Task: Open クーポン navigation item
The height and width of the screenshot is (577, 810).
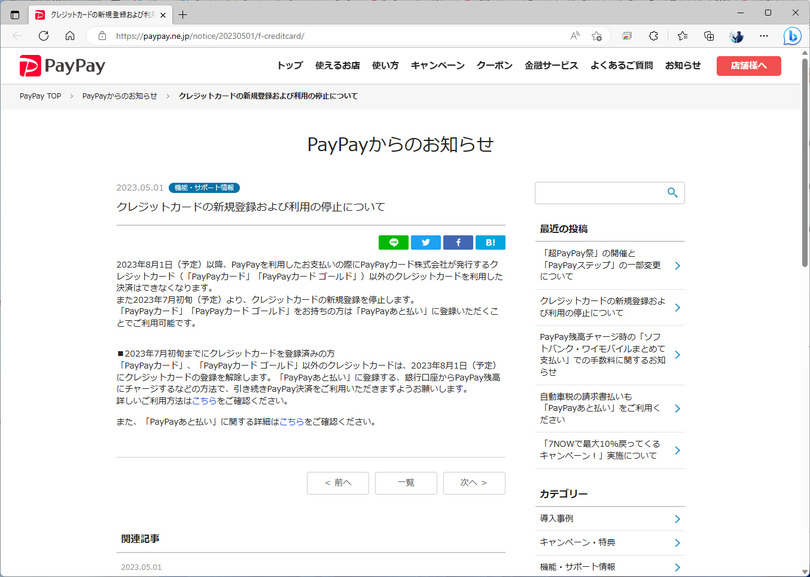Action: pyautogui.click(x=494, y=66)
